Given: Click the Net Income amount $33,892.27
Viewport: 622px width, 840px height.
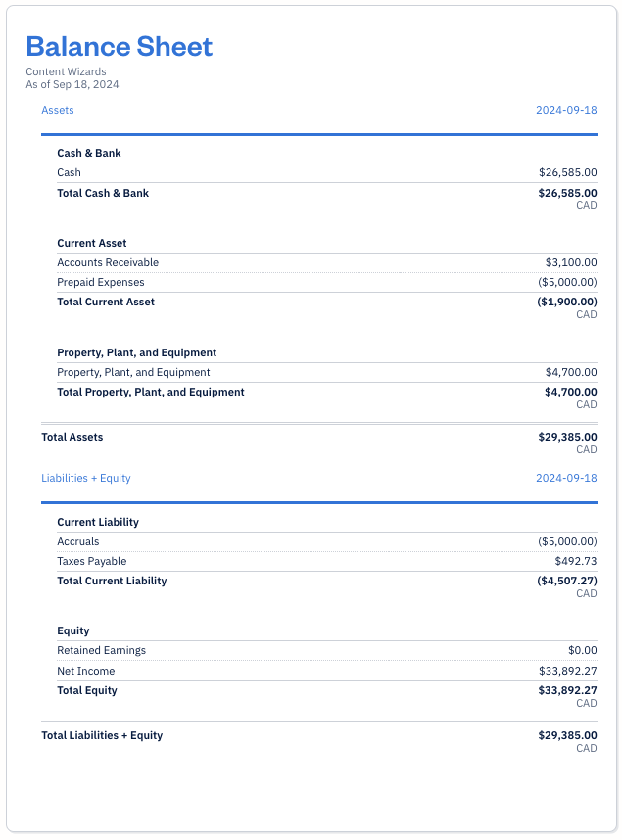Looking at the screenshot, I should (567, 671).
